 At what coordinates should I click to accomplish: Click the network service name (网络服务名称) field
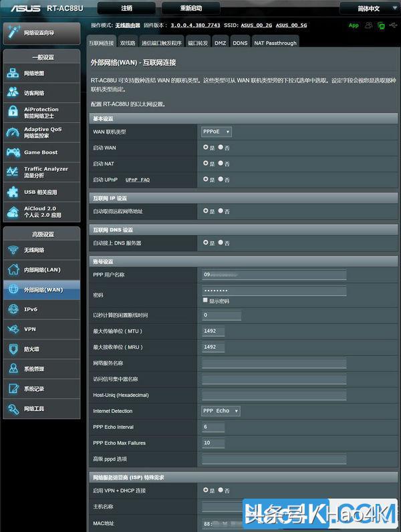[x=274, y=363]
